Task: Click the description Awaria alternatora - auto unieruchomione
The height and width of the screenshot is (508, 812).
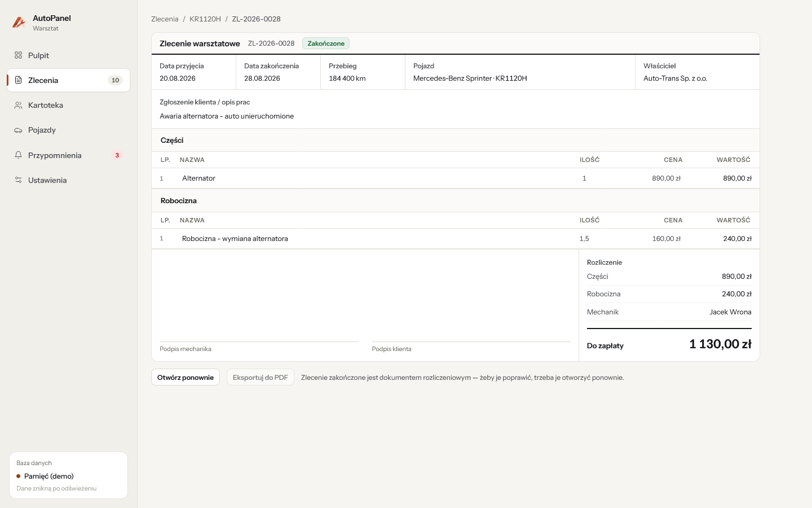Action: (x=227, y=116)
